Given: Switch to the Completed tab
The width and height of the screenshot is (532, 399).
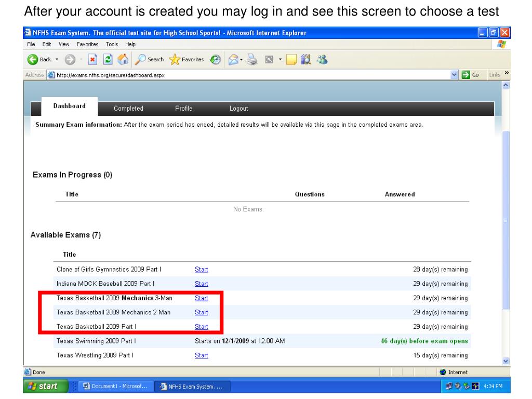Looking at the screenshot, I should point(128,109).
